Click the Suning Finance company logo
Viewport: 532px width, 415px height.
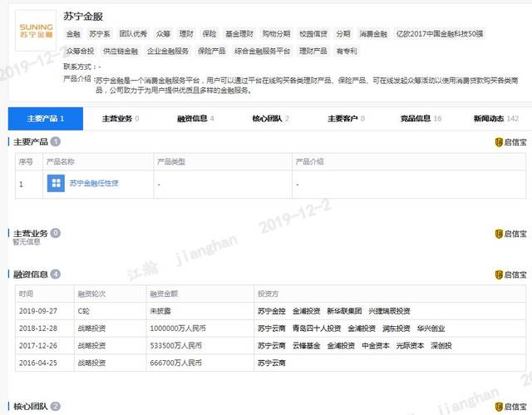(x=36, y=31)
